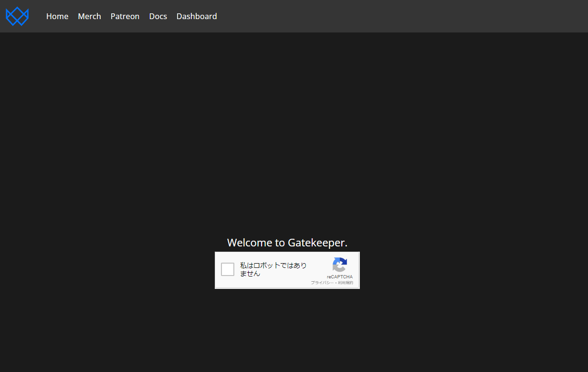Click the プライバシー privacy link

coord(322,283)
